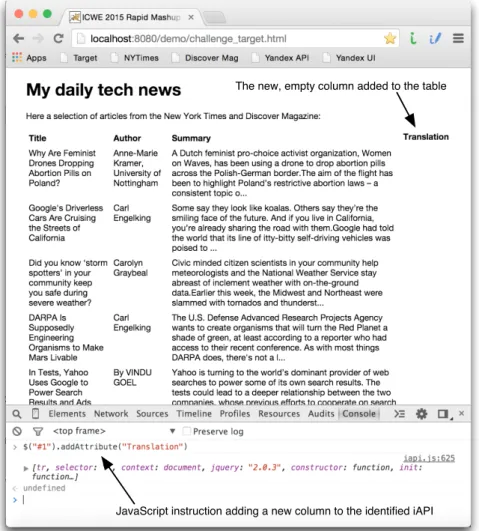Click the console input prompt line

coord(237,500)
